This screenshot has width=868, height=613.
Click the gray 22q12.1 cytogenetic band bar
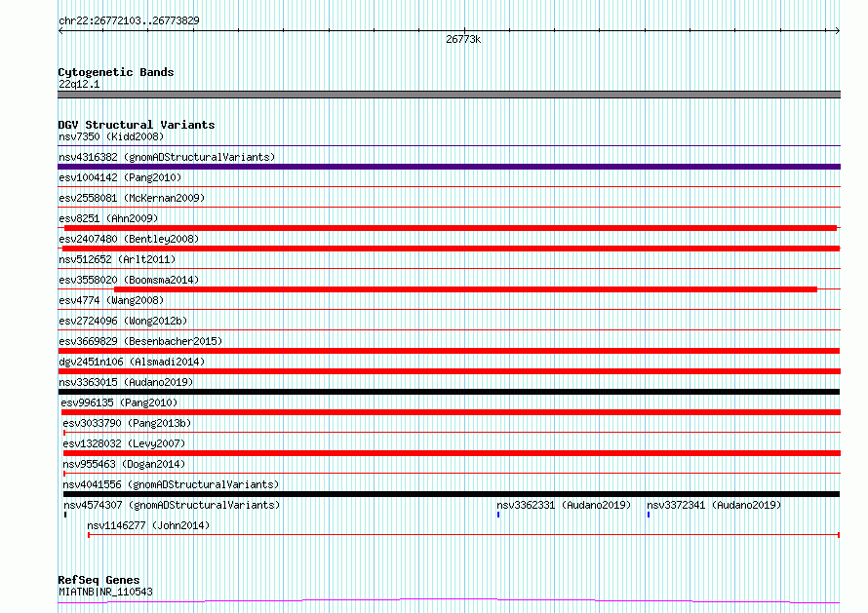(x=449, y=95)
